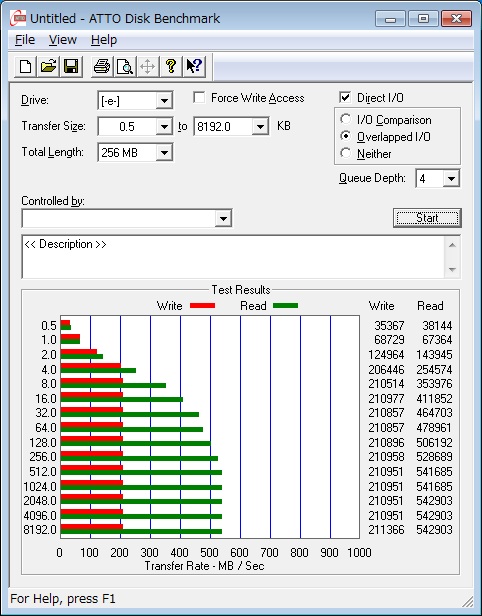Click the ATTO app icon in the title bar
The width and height of the screenshot is (482, 616).
[18, 18]
